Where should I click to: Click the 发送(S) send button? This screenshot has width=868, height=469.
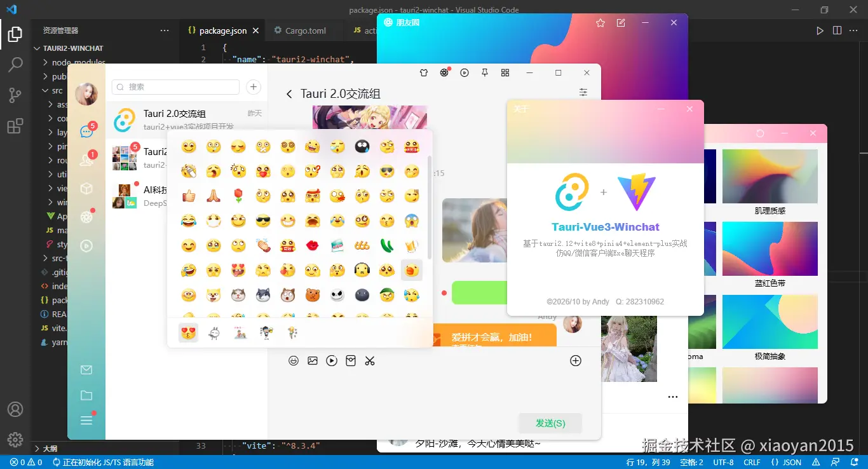click(550, 423)
